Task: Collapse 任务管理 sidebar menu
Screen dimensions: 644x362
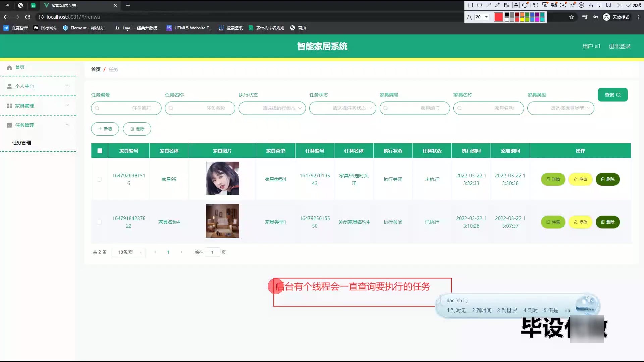Action: point(38,125)
